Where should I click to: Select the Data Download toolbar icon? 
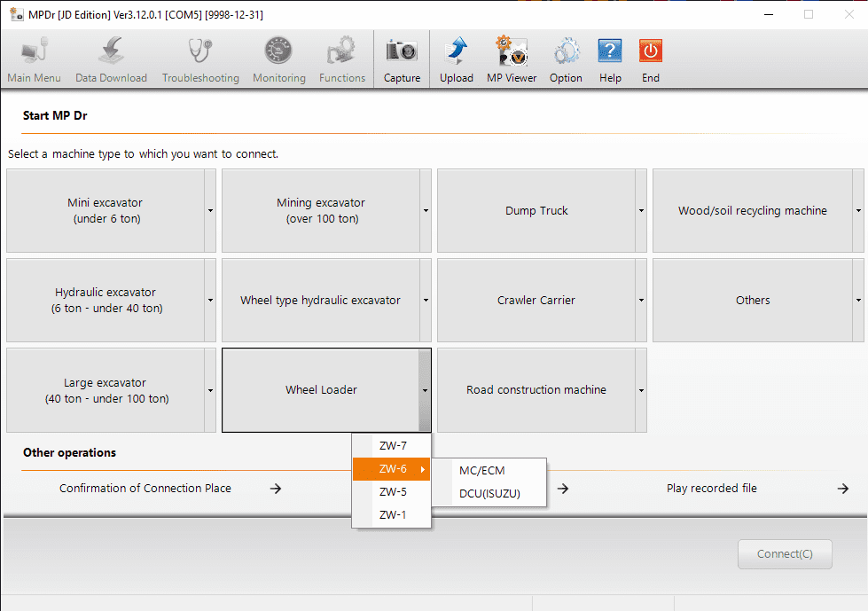tap(111, 51)
